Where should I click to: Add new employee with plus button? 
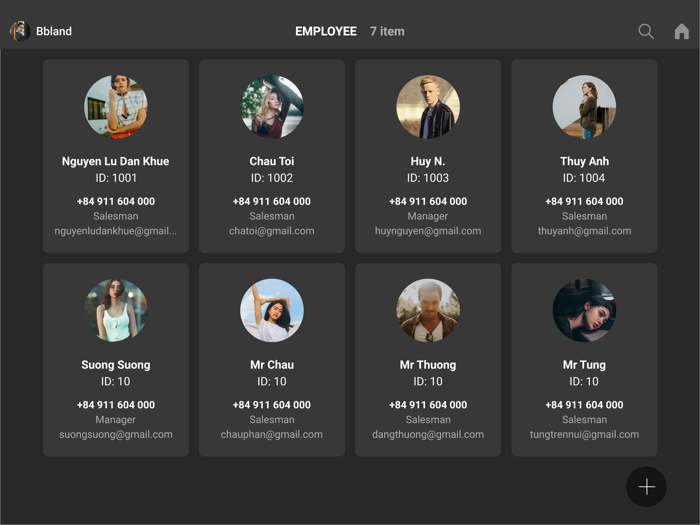tap(646, 487)
